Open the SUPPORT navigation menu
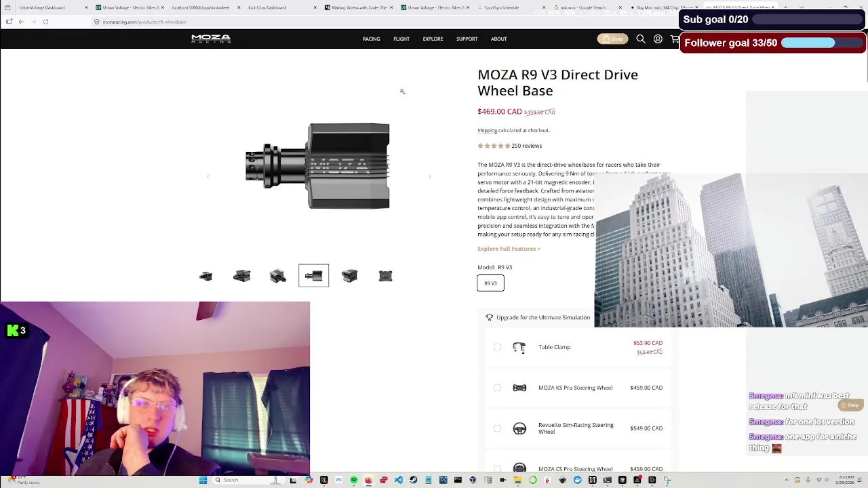868x488 pixels. tap(467, 39)
